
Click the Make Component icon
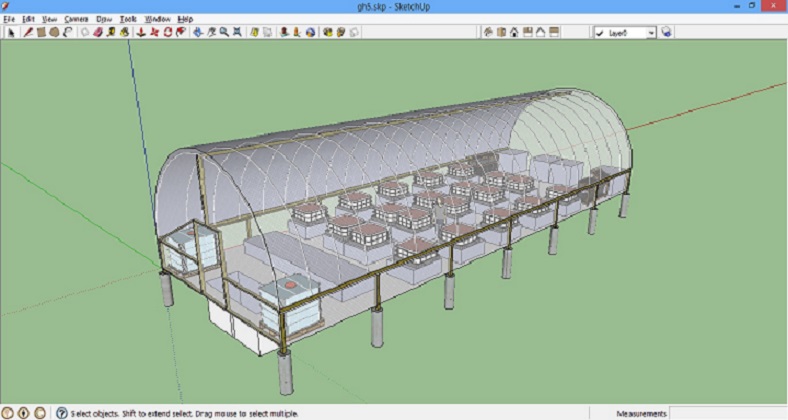85,33
